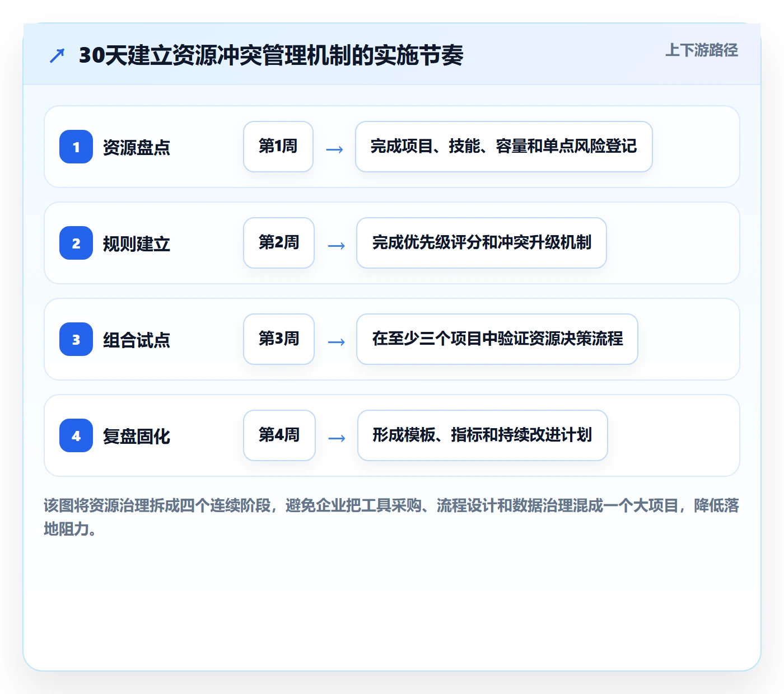
Task: Click the 第4周 chip
Action: coord(279,435)
